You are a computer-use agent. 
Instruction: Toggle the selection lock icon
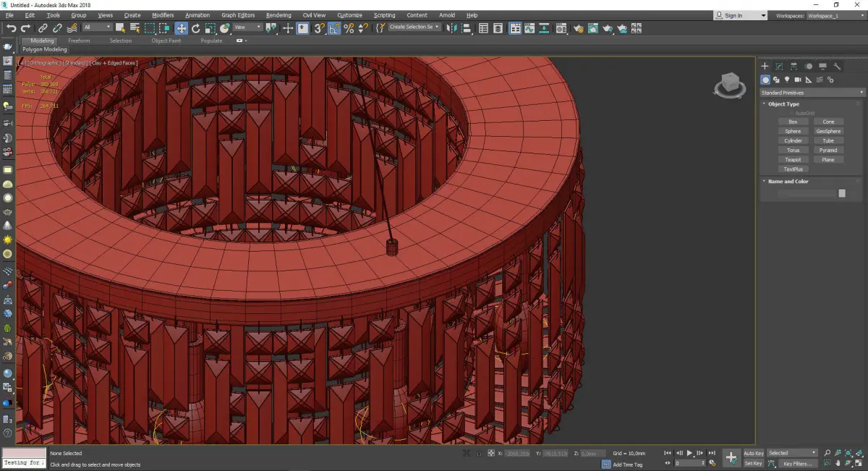point(477,454)
